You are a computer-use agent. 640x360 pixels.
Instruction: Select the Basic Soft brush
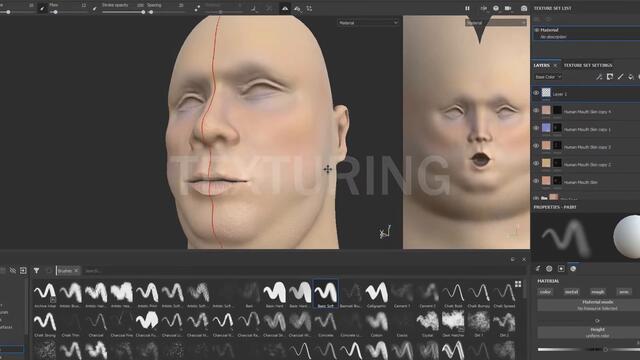pyautogui.click(x=325, y=294)
